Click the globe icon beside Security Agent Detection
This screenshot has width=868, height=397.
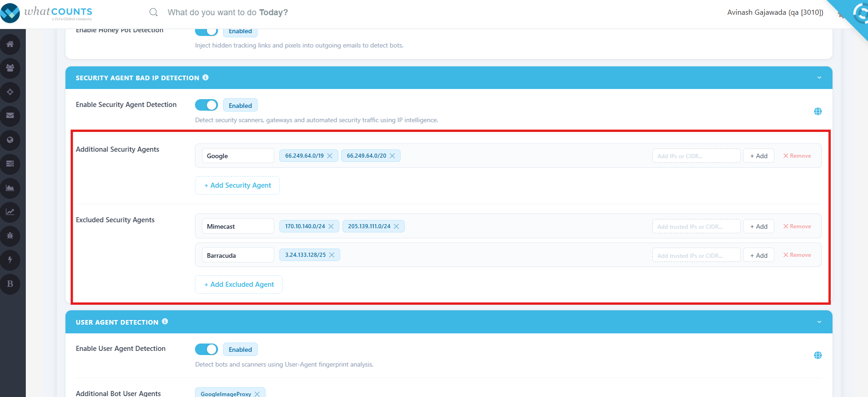[818, 111]
